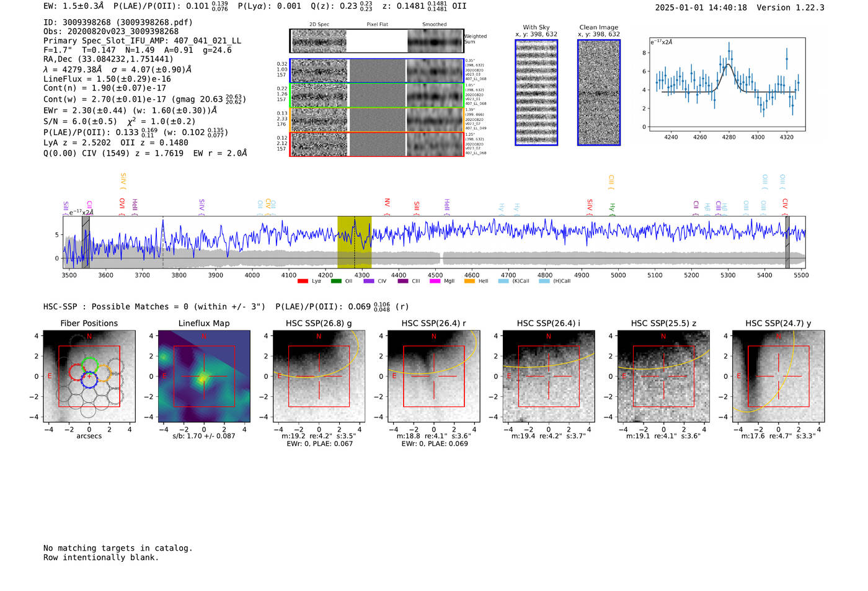Select the blue-bordered 2D fiber spectrum row
Image resolution: width=868 pixels, height=591 pixels.
tap(376, 71)
